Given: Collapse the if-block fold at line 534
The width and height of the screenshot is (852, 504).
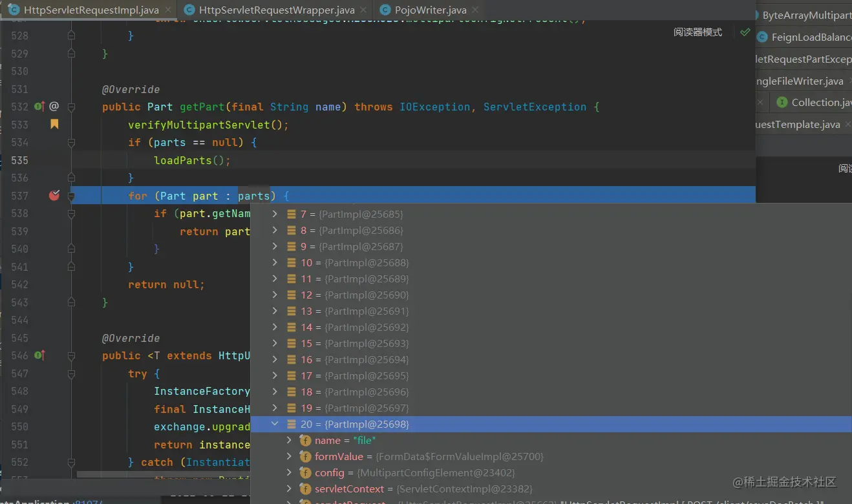Looking at the screenshot, I should [72, 142].
